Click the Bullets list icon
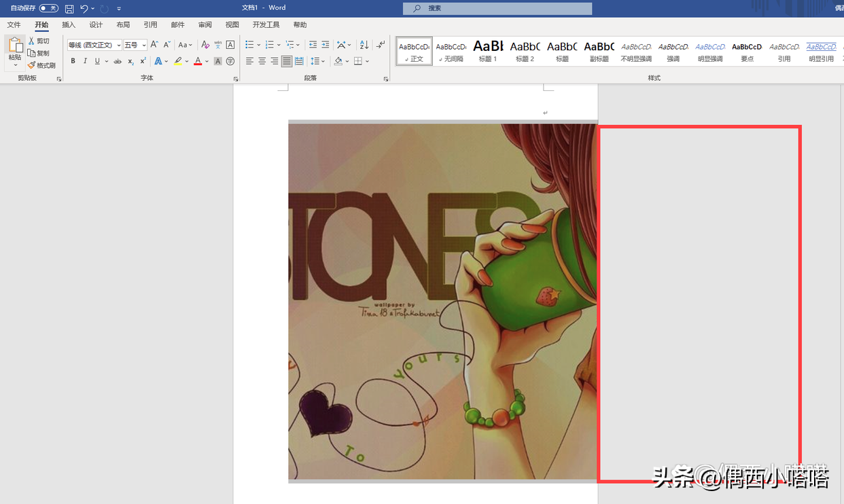 click(x=249, y=45)
